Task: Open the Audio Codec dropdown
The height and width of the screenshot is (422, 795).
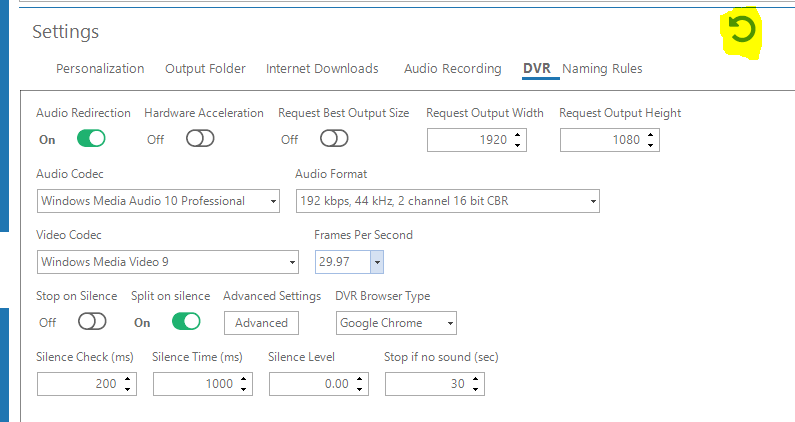Action: tap(158, 201)
